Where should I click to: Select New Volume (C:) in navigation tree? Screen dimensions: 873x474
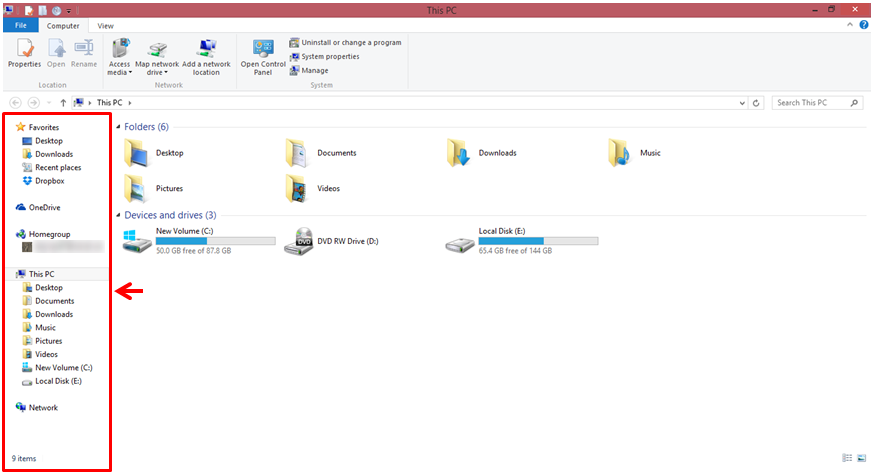[x=57, y=368]
